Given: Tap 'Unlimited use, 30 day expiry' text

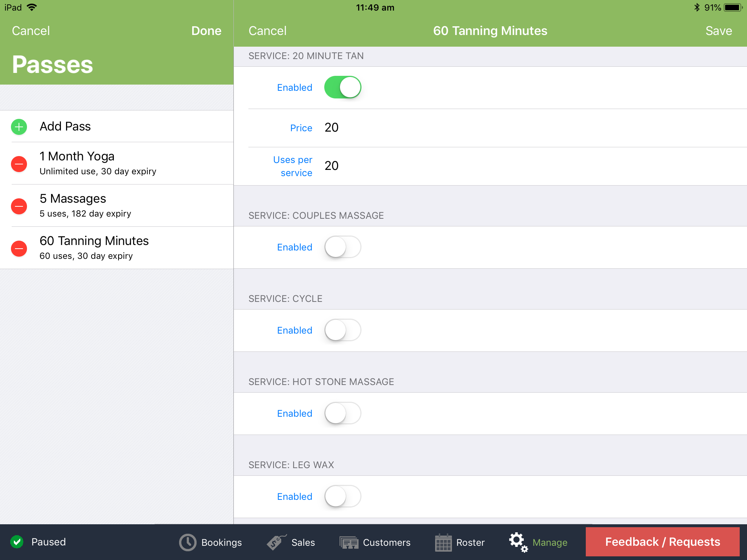Looking at the screenshot, I should click(98, 171).
